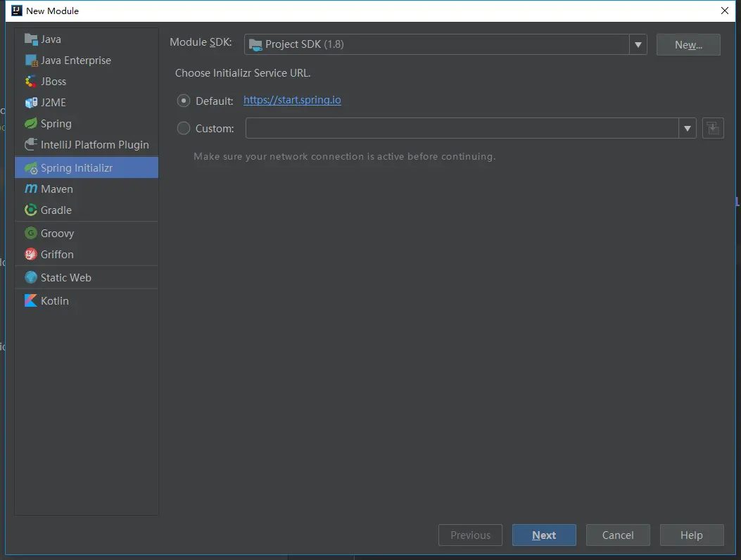Select IntelliJ Platform Plugin label
The height and width of the screenshot is (560, 741).
coord(94,145)
